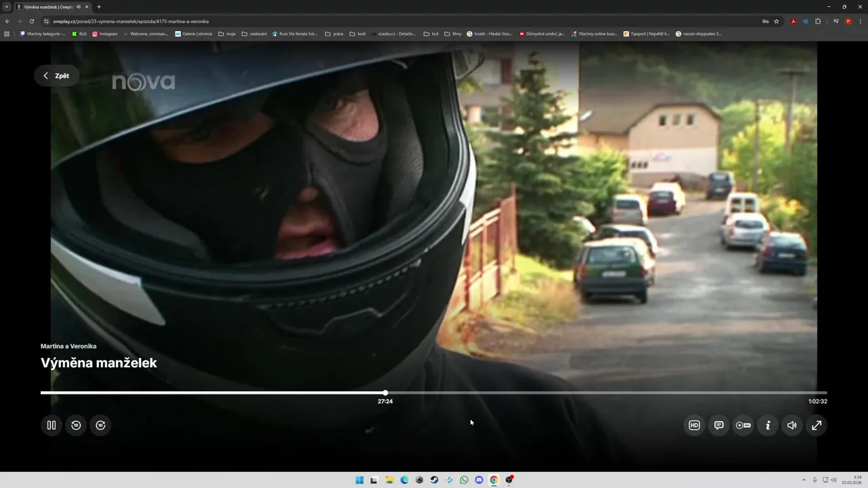Viewport: 868px width, 488px height.
Task: Open the Tipsport bookmark
Action: (646, 33)
